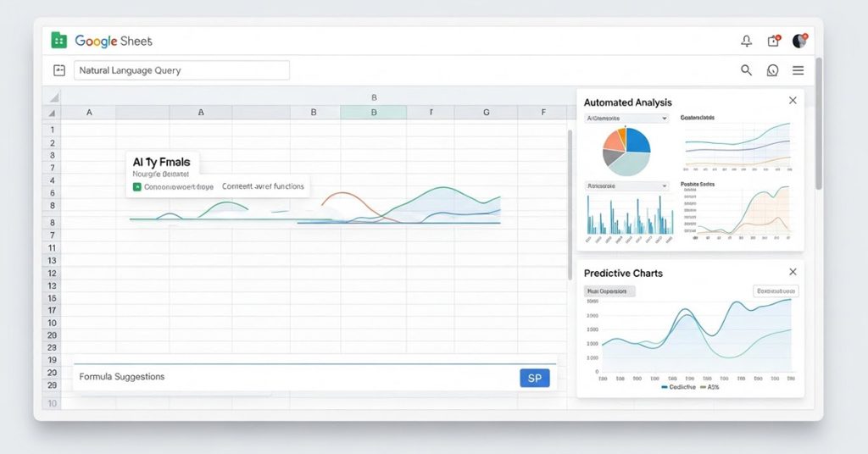Click the window's far-right vertical scrollbar

pos(819,123)
